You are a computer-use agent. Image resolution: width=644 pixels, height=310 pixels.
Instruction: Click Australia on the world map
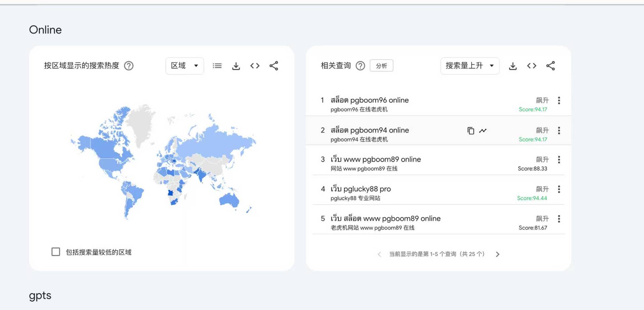(229, 200)
